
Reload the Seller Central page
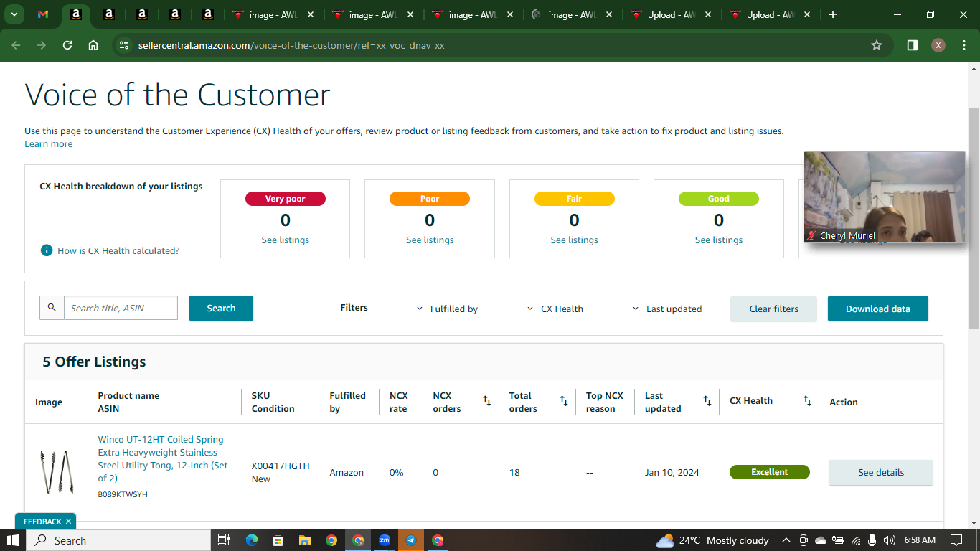[67, 45]
